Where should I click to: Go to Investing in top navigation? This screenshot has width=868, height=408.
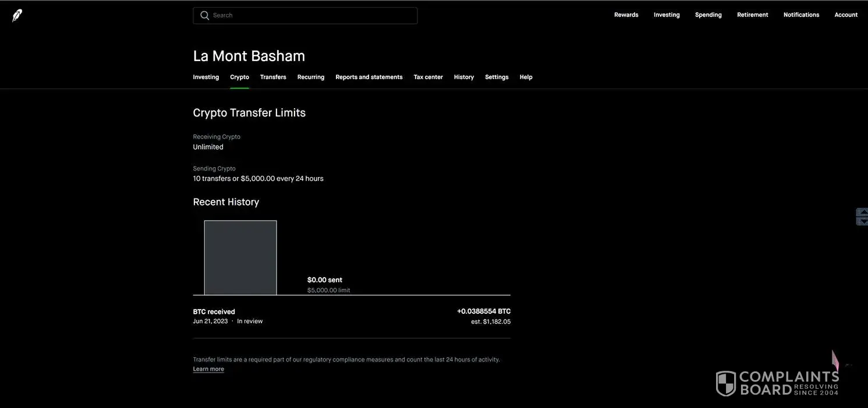pos(667,15)
